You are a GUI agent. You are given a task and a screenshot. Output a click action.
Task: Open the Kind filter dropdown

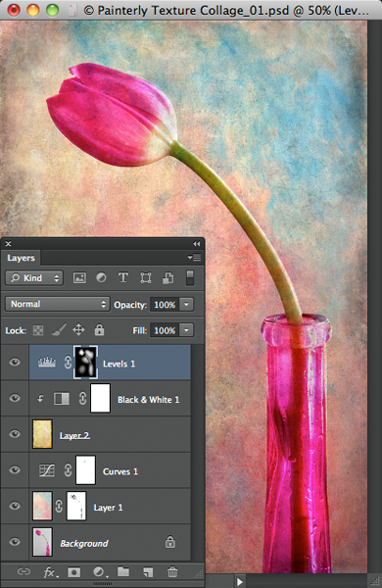tap(34, 278)
